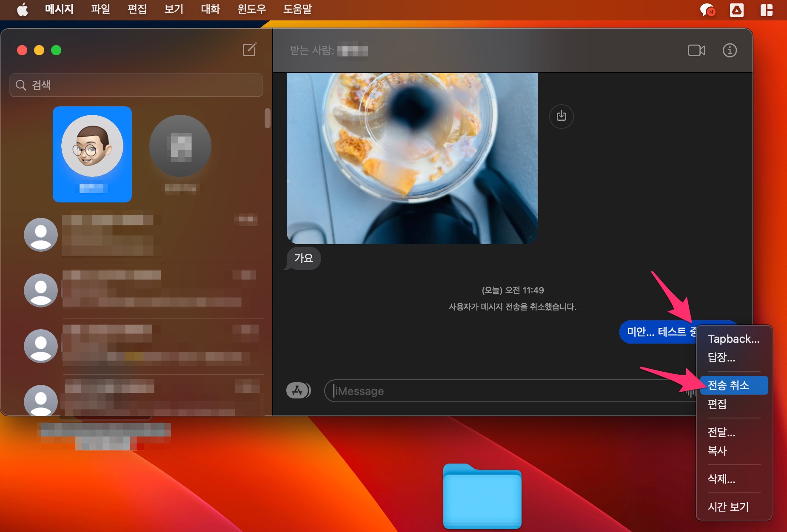Open the conversation details info icon
Image resolution: width=787 pixels, height=532 pixels.
pos(730,50)
